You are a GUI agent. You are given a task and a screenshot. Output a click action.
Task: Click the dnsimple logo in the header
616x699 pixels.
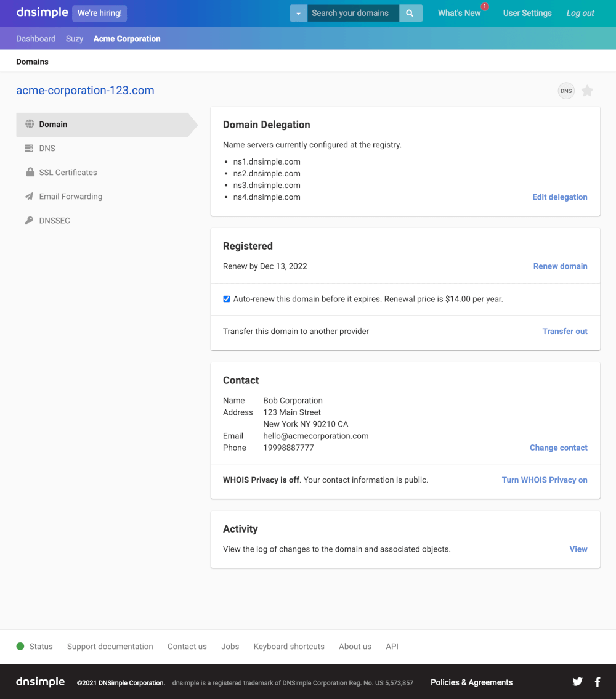coord(42,12)
